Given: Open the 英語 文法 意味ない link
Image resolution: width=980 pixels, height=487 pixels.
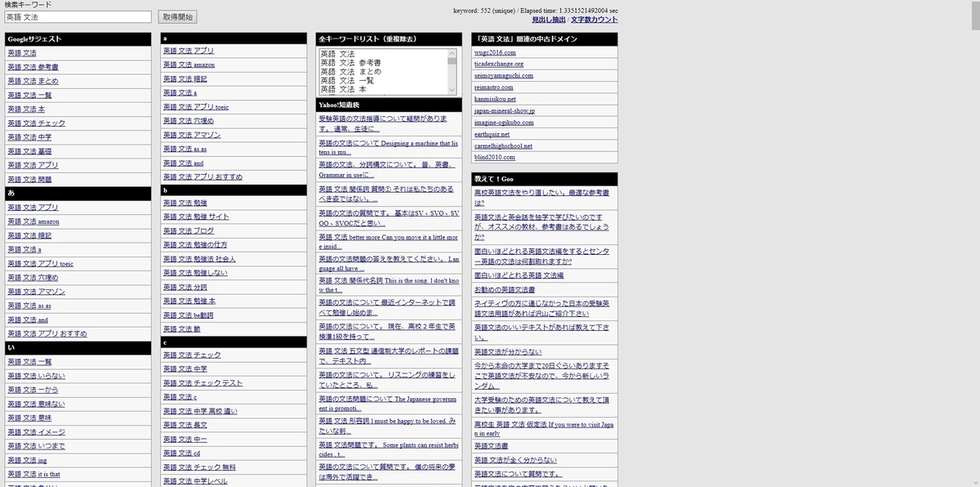Looking at the screenshot, I should point(36,404).
